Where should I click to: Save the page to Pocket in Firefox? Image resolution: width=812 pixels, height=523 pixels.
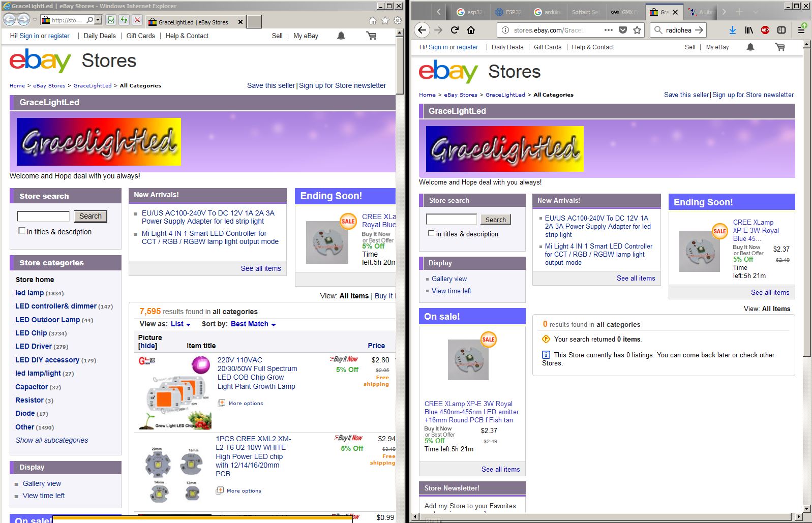click(x=623, y=30)
